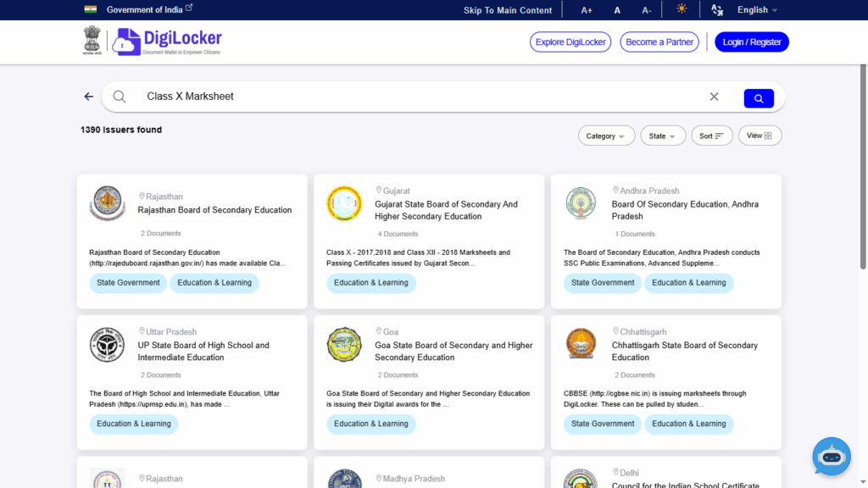
Task: Click 'Gujarat' location label
Action: (x=397, y=191)
